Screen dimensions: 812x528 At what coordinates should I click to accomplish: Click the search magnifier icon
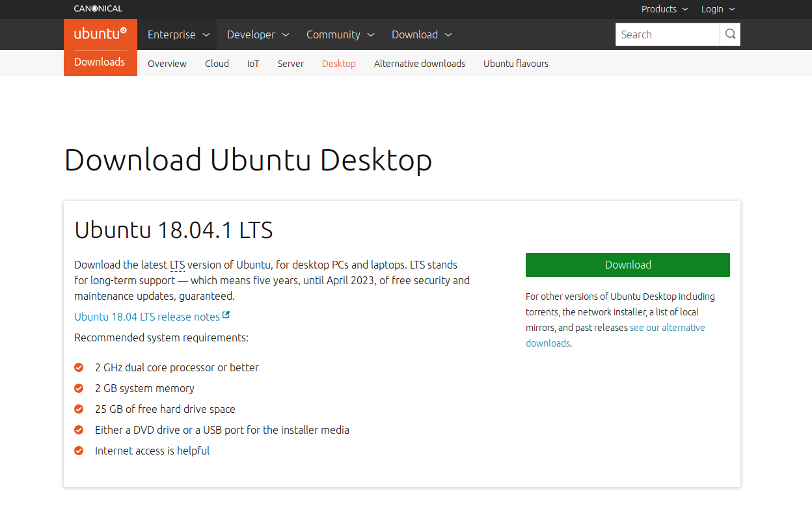[x=730, y=34]
